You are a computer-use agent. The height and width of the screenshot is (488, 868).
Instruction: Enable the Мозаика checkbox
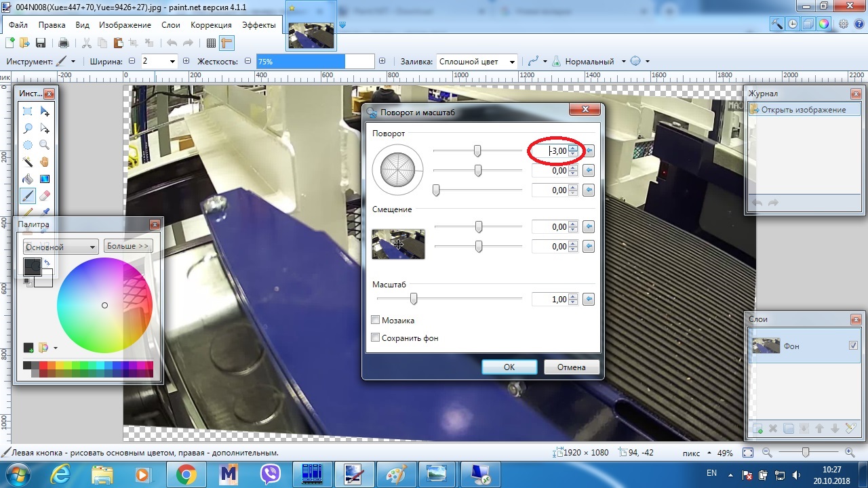pos(376,320)
